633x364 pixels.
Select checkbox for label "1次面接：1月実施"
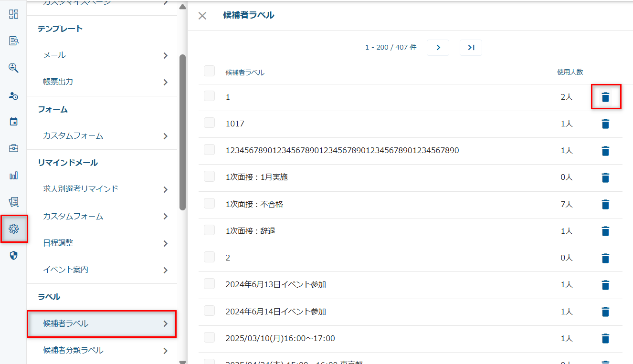(x=209, y=177)
